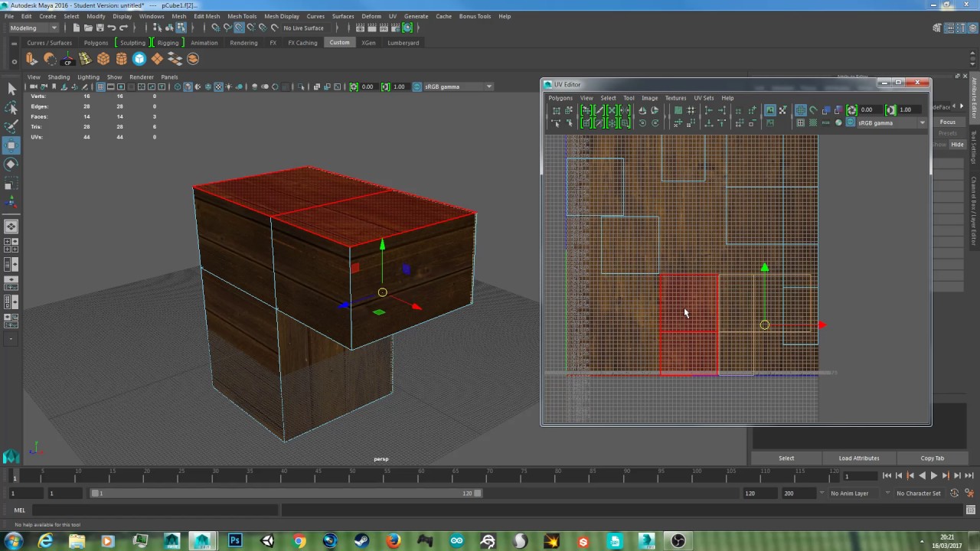The height and width of the screenshot is (551, 980).
Task: Click the Load Attributes button
Action: pos(859,458)
